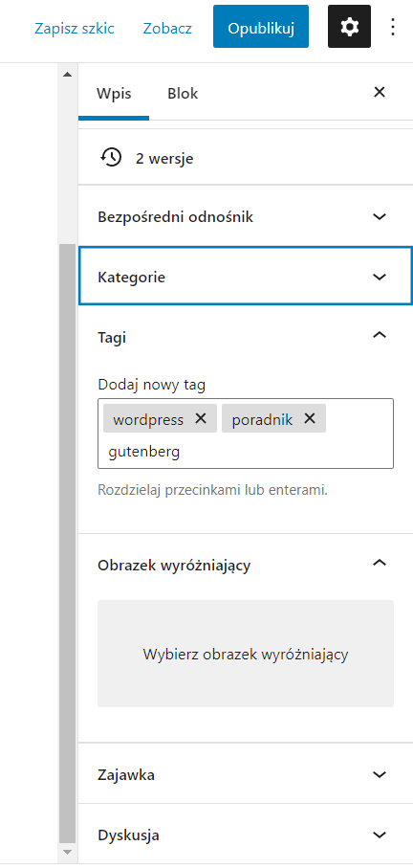This screenshot has width=413, height=868.
Task: Click the scrollbar down arrow
Action: (x=67, y=851)
